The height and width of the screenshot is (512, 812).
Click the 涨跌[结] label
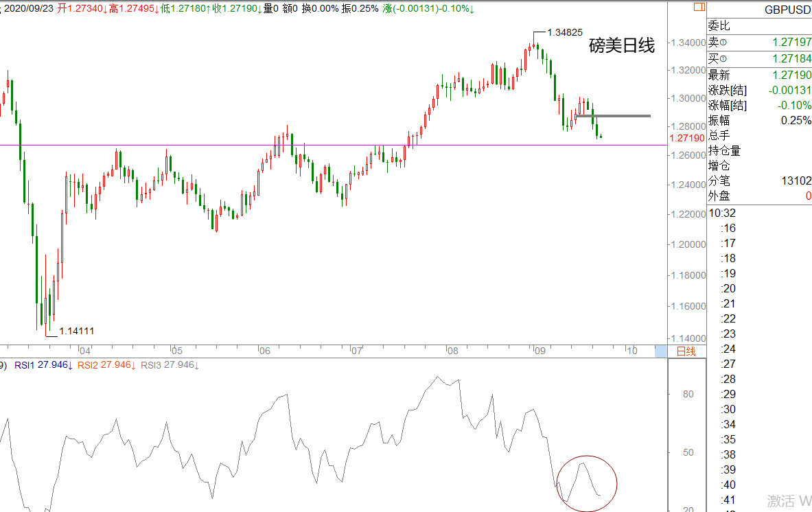pyautogui.click(x=727, y=90)
